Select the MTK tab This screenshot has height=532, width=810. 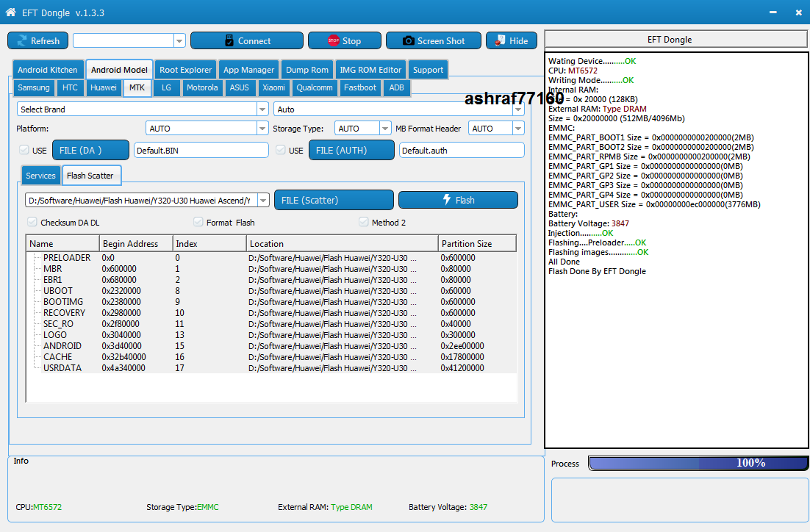click(137, 87)
